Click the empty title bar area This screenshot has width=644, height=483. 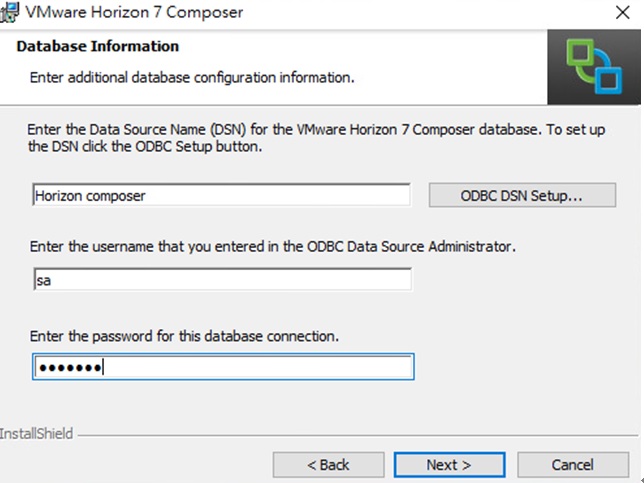point(400,13)
